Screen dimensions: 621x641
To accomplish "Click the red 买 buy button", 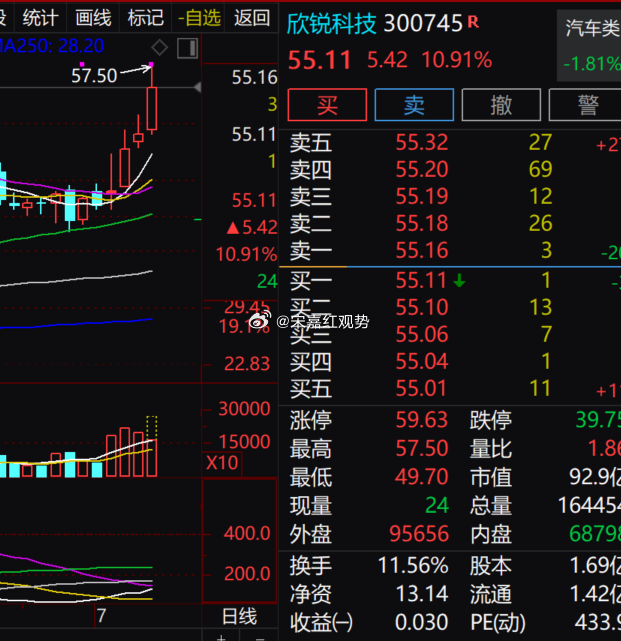I will coord(327,105).
